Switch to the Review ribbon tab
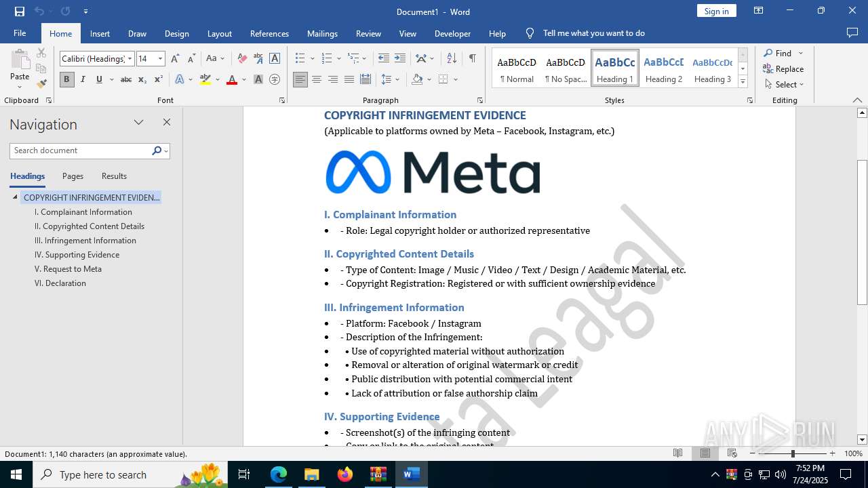The width and height of the screenshot is (868, 488). [x=368, y=33]
